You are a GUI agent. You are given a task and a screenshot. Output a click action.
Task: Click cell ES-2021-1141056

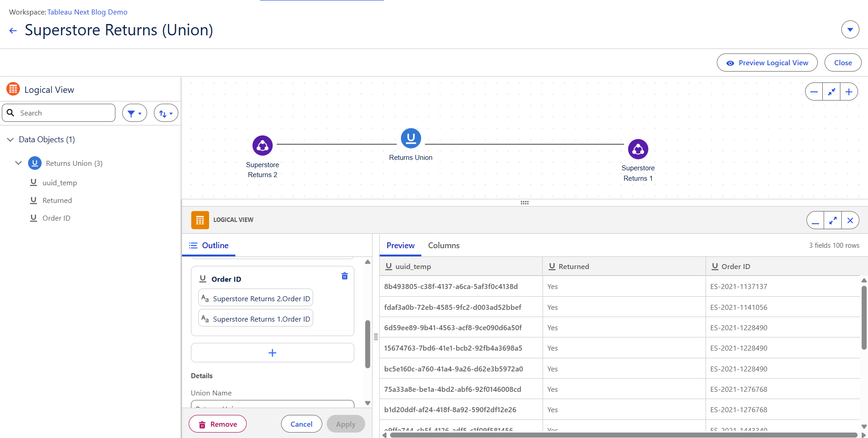[783, 307]
